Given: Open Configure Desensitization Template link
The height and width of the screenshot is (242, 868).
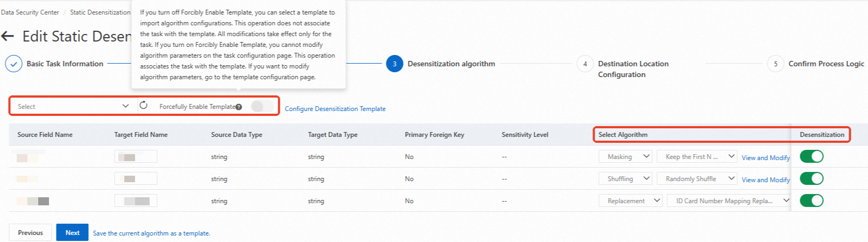Looking at the screenshot, I should tap(335, 109).
